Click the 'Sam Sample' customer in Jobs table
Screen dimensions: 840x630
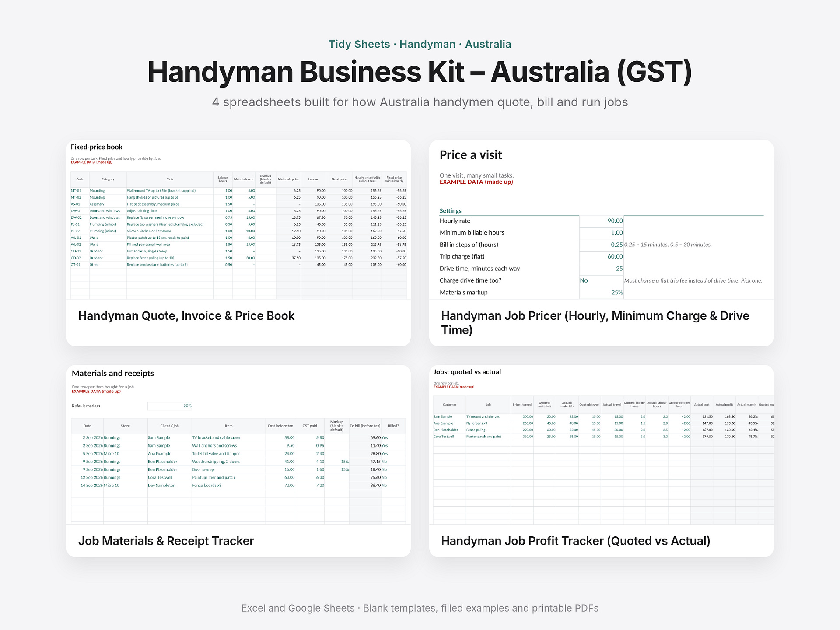click(449, 417)
